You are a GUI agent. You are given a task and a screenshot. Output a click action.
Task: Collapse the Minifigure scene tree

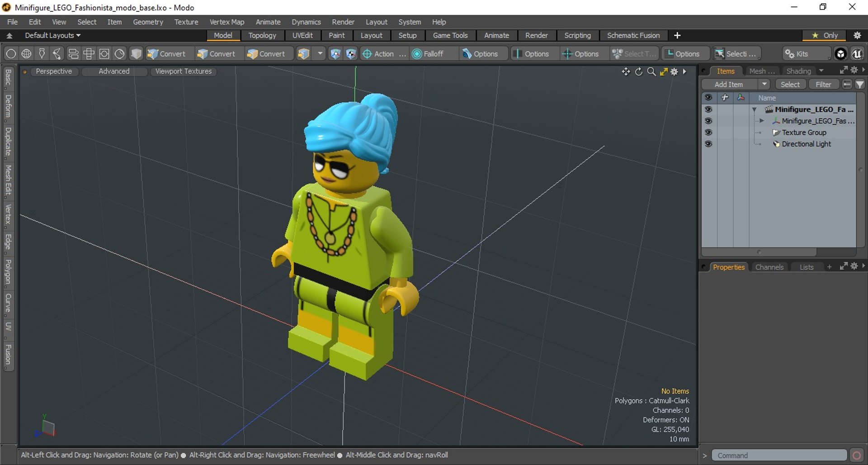point(754,109)
